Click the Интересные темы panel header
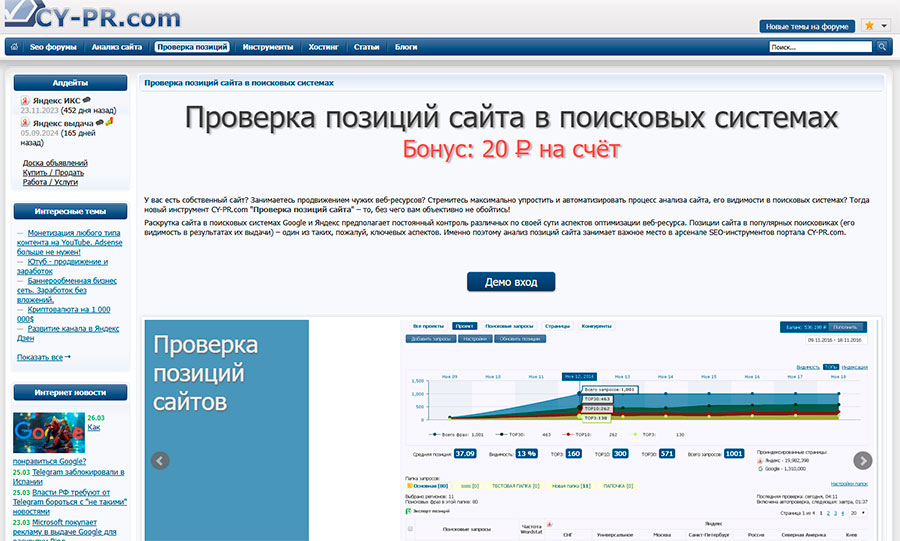The width and height of the screenshot is (900, 541). point(70,211)
